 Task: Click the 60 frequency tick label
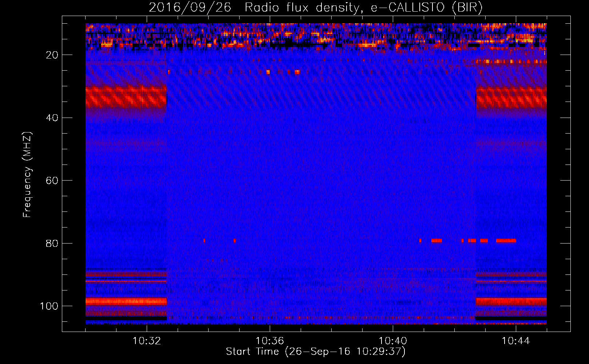(x=52, y=181)
